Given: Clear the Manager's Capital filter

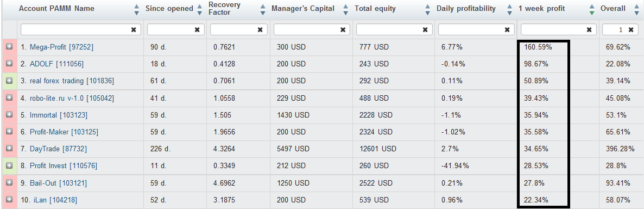Looking at the screenshot, I should [x=343, y=29].
